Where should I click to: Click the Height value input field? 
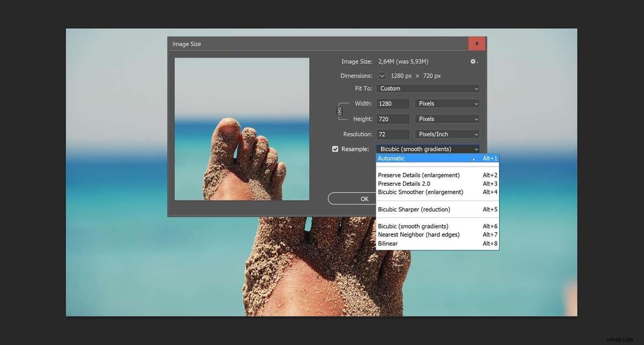393,119
